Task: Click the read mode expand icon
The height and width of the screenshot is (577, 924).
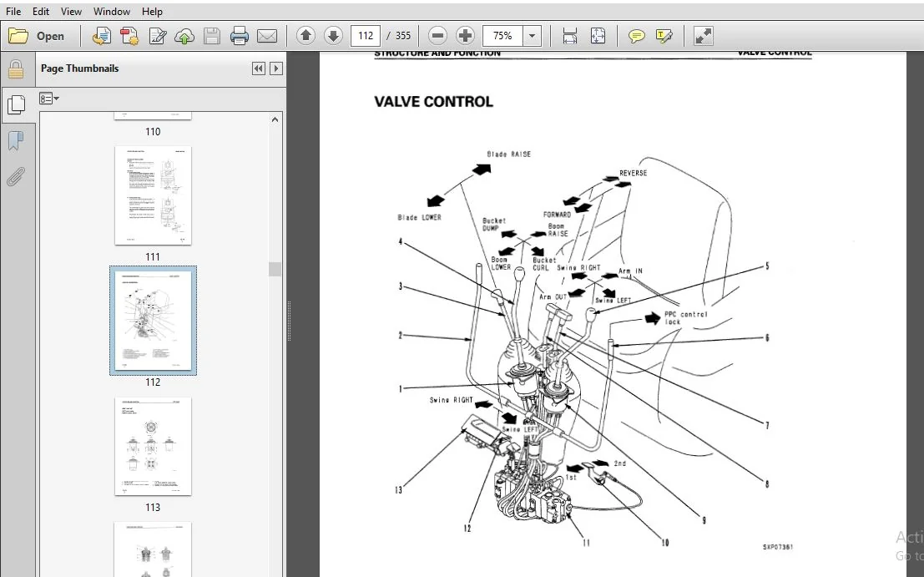Action: [703, 36]
